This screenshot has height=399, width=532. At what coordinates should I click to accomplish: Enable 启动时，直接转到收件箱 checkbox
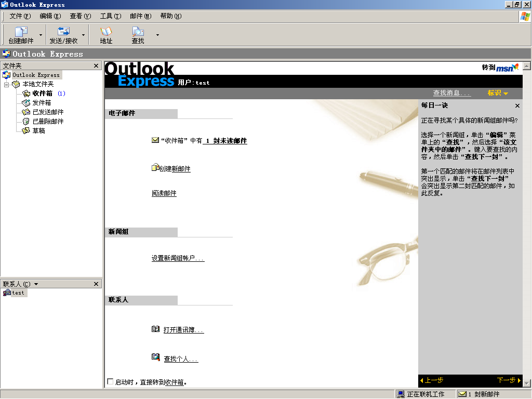[110, 382]
